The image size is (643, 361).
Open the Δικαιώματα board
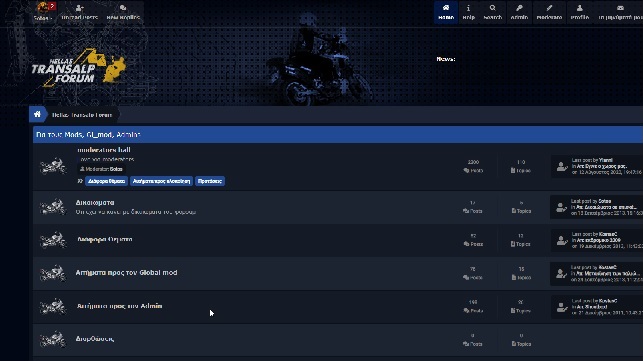95,203
